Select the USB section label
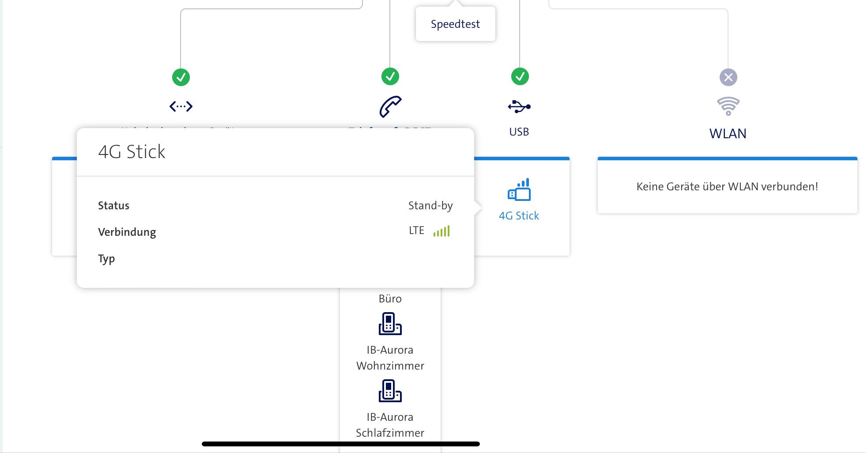The width and height of the screenshot is (868, 453). tap(519, 132)
